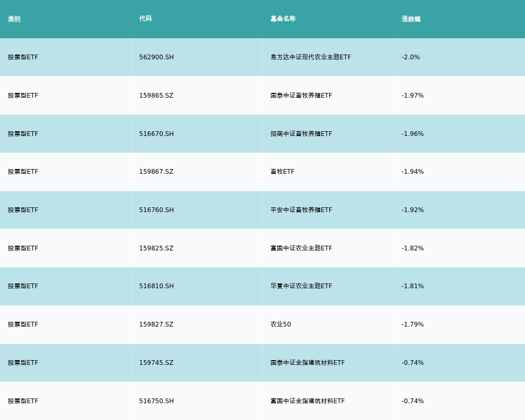Image resolution: width=525 pixels, height=420 pixels.
Task: Select fund code 562900.SH
Action: click(156, 57)
